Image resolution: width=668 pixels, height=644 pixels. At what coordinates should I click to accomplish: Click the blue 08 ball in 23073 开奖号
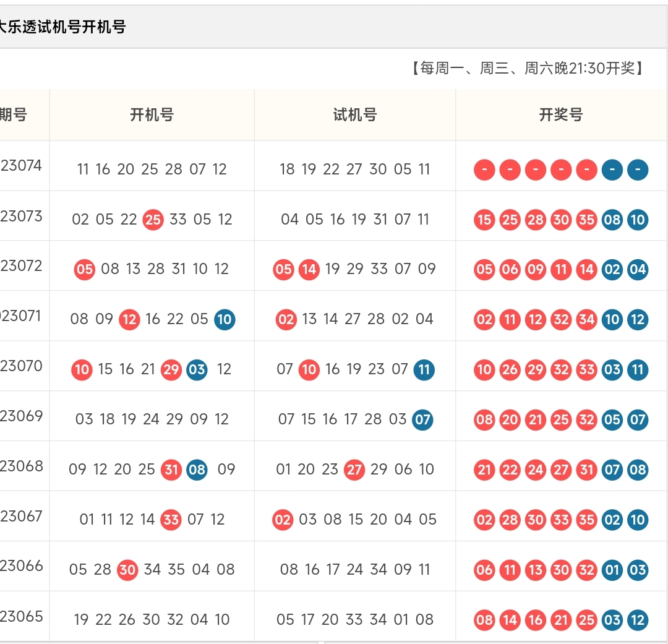pos(612,220)
